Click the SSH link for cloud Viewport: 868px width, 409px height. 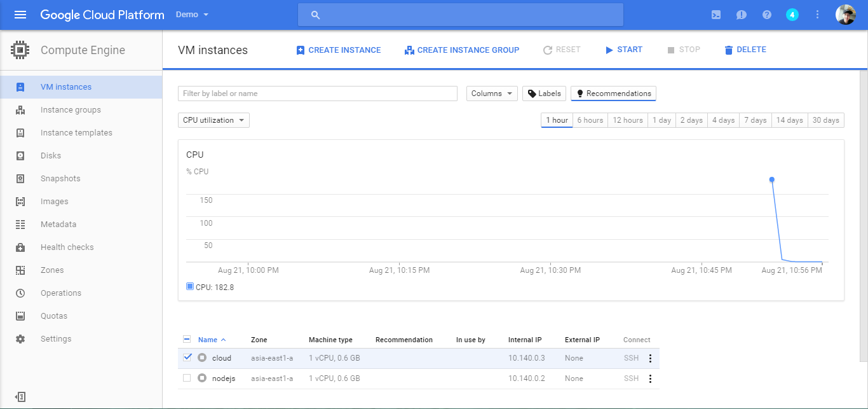point(631,358)
